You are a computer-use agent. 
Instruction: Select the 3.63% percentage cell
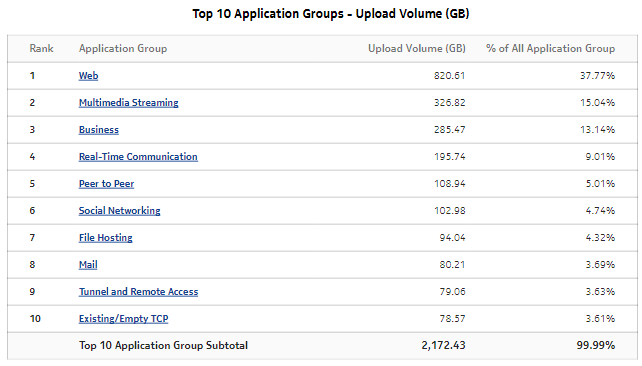point(600,292)
